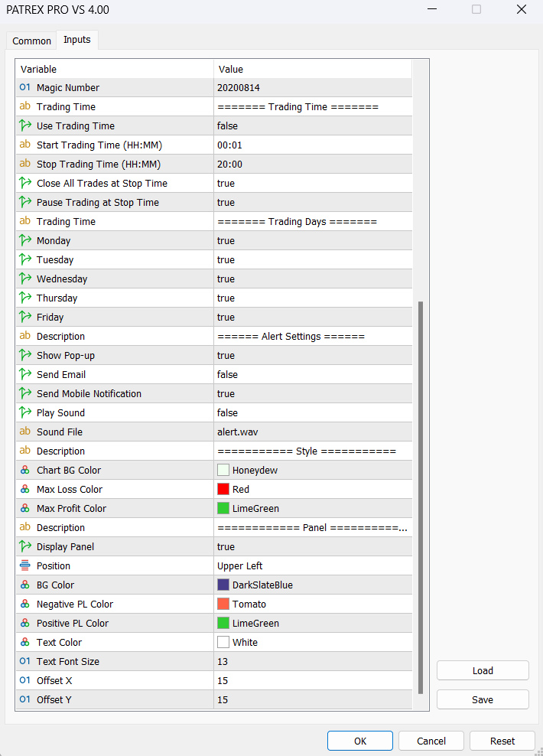Open the Negative PL Color Tomato value
This screenshot has height=756, width=543.
click(x=313, y=604)
